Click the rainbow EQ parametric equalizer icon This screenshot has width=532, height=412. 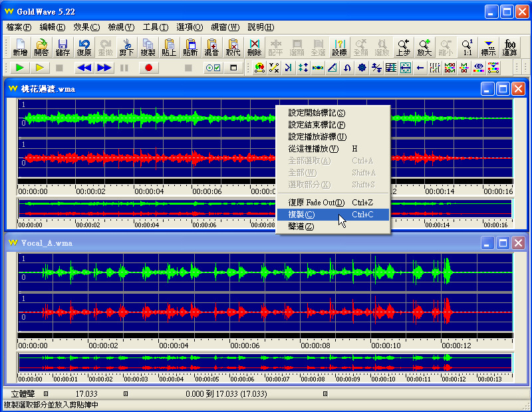point(479,68)
